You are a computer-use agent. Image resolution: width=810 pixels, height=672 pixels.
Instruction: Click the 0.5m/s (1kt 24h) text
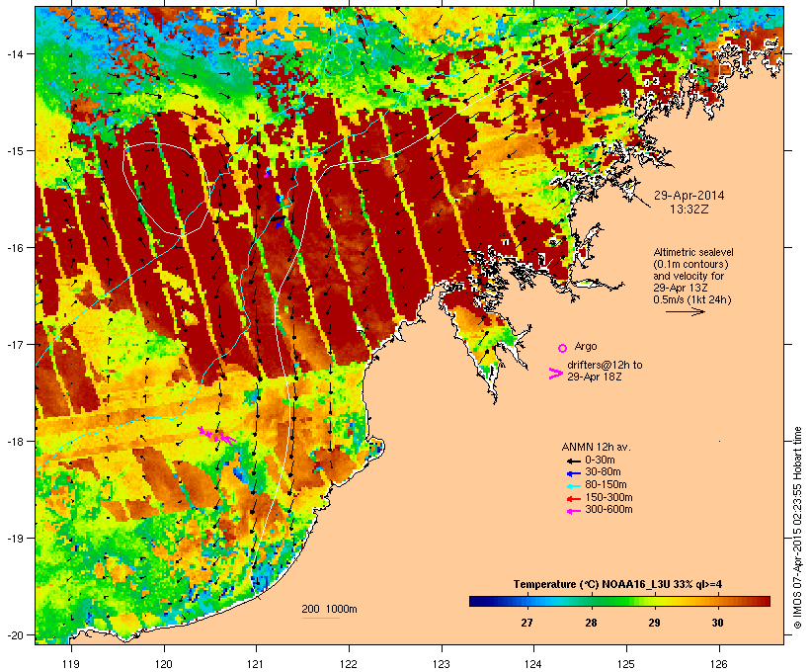click(x=692, y=299)
